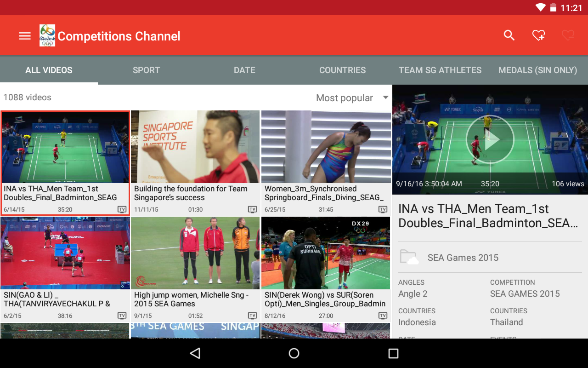Viewport: 588px width, 368px height.
Task: Open video search
Action: point(509,35)
